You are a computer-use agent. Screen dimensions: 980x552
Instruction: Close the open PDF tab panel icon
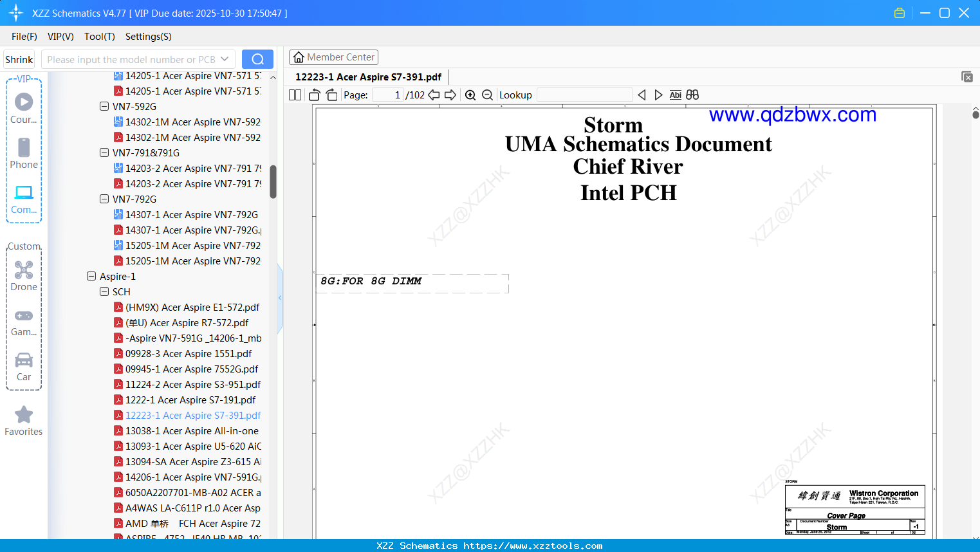pyautogui.click(x=967, y=77)
